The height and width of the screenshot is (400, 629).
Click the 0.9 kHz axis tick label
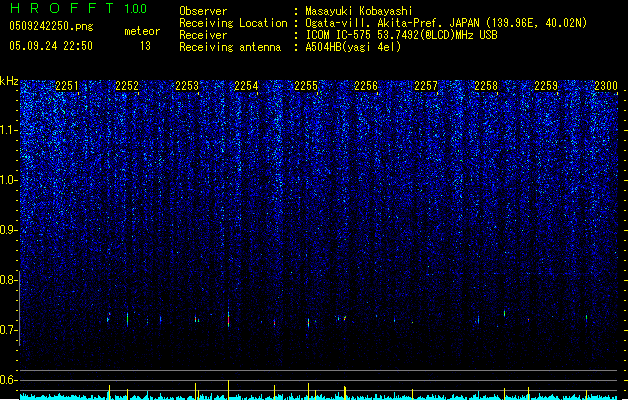tap(9, 230)
